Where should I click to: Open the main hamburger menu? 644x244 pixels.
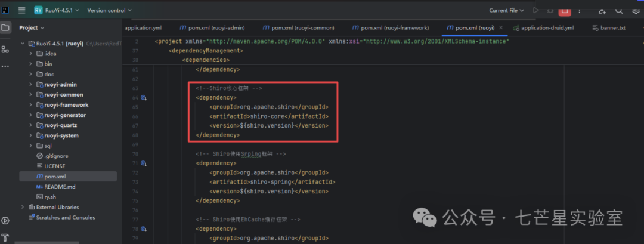pos(22,10)
